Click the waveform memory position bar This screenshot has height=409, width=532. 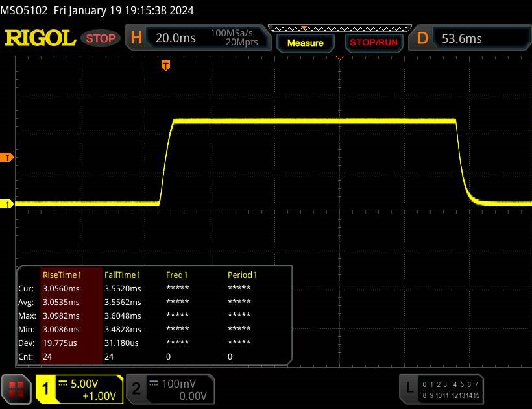339,29
